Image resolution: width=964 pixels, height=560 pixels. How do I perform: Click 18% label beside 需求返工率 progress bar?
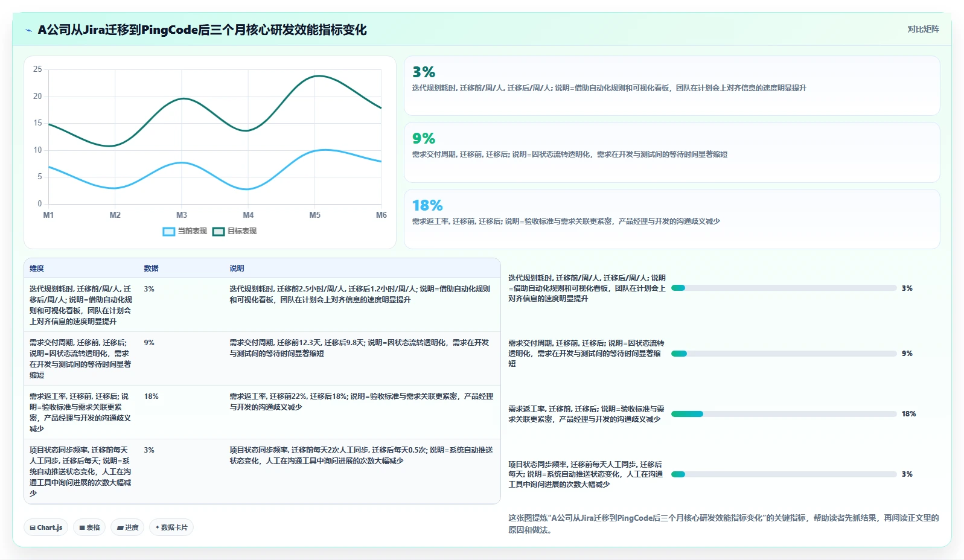coord(908,414)
